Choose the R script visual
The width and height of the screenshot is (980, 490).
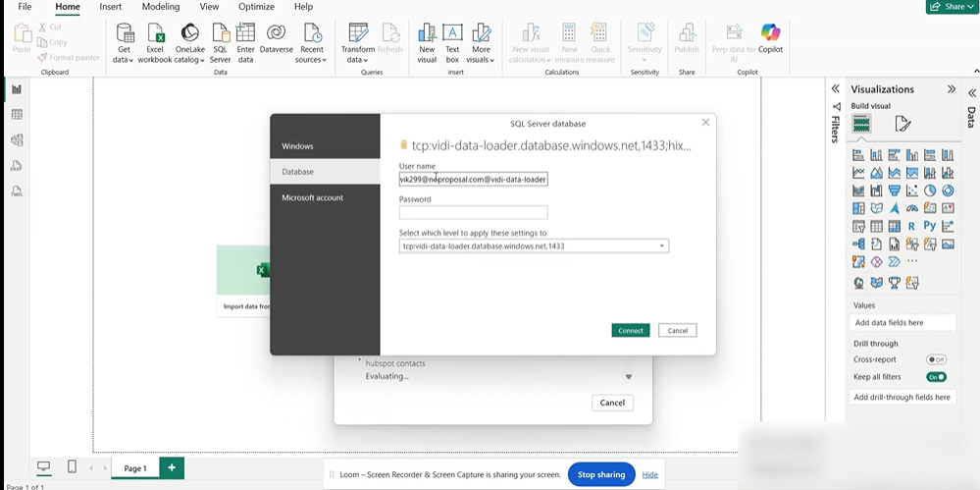pyautogui.click(x=912, y=226)
